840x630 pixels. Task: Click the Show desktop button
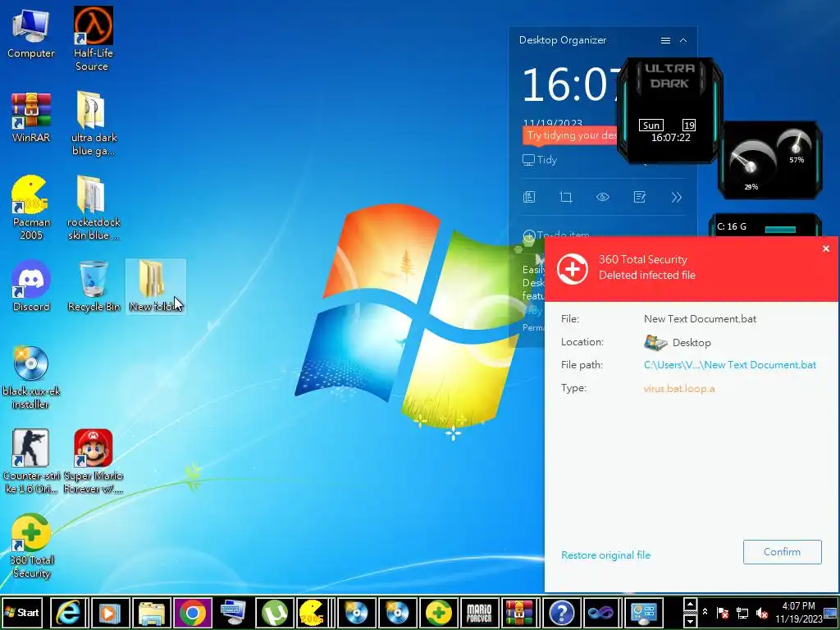click(831, 612)
